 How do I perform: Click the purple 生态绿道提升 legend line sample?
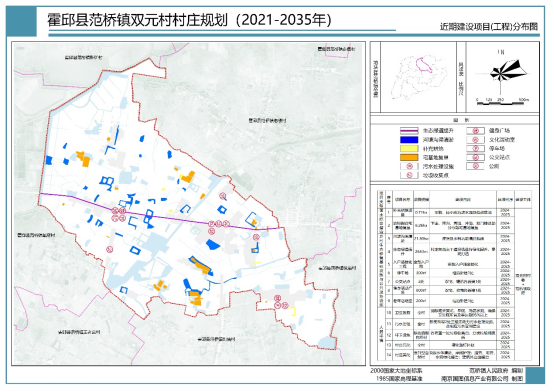tap(409, 131)
